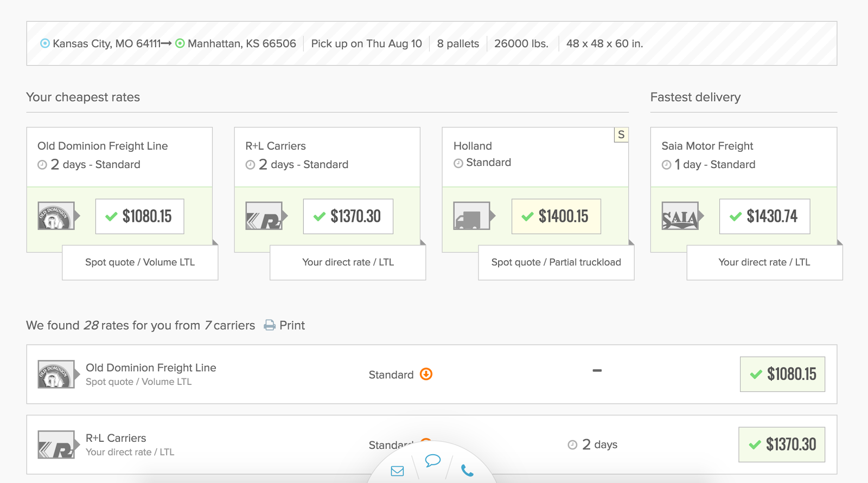
Task: Click the Saia logo in Fastest delivery card
Action: [680, 216]
